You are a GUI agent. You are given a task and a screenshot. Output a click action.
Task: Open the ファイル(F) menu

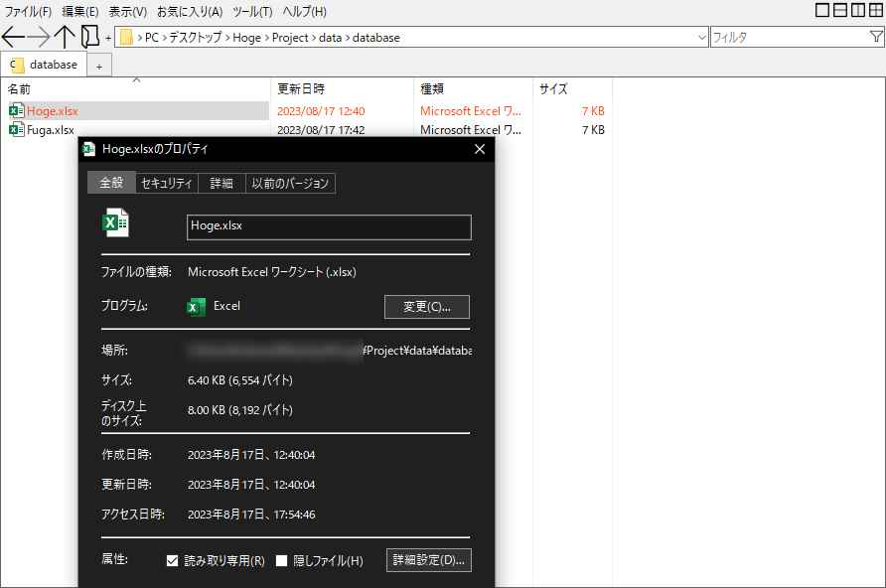pyautogui.click(x=28, y=11)
